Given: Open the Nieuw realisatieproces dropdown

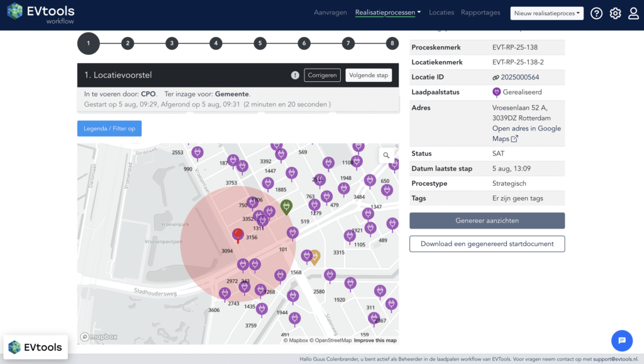Looking at the screenshot, I should (x=547, y=13).
